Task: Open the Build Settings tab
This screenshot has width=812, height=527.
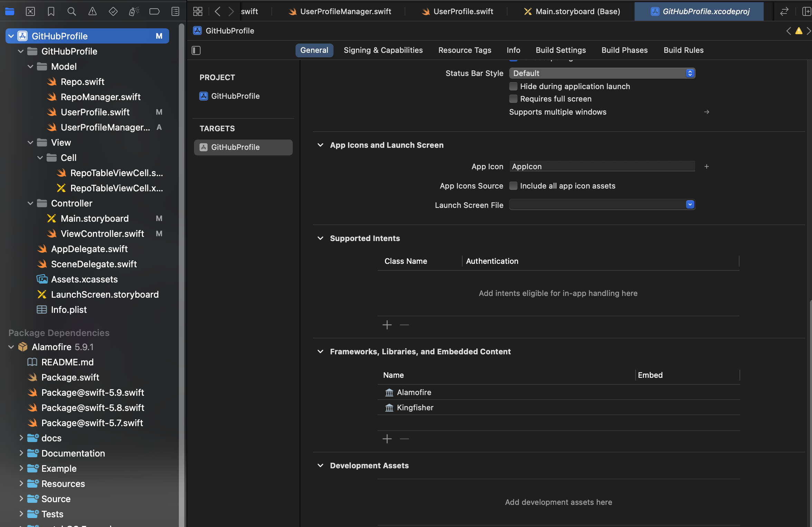Action: click(x=561, y=50)
